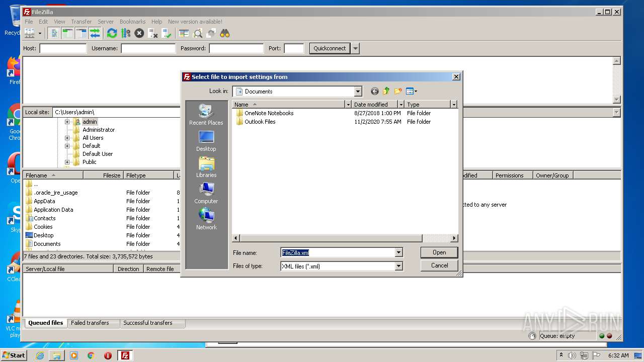The height and width of the screenshot is (362, 644).
Task: Open the Bookmarks menu
Action: (133, 22)
